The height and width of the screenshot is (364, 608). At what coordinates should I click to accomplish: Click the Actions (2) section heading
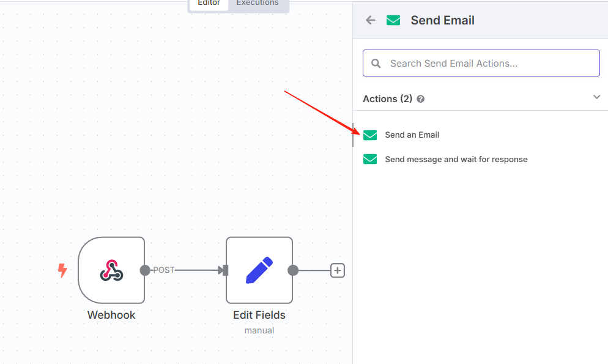(x=387, y=99)
